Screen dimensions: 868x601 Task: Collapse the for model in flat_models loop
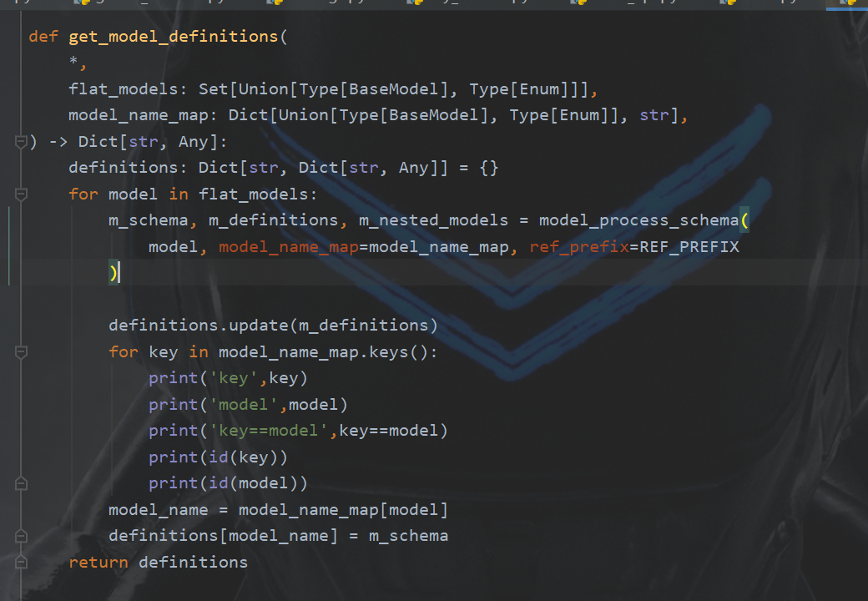[21, 194]
